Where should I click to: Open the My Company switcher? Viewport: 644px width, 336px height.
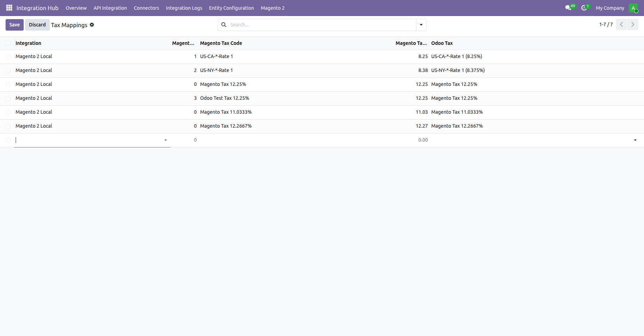click(610, 8)
